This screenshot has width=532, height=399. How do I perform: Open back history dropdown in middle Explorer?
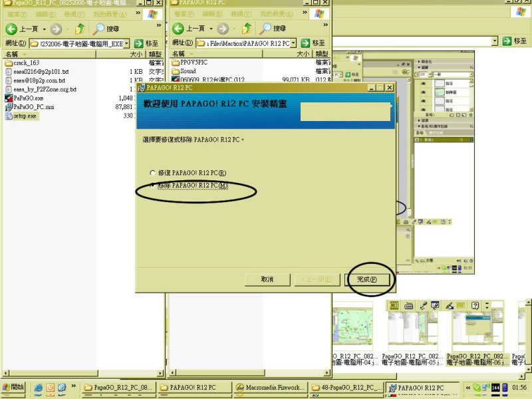tap(211, 29)
